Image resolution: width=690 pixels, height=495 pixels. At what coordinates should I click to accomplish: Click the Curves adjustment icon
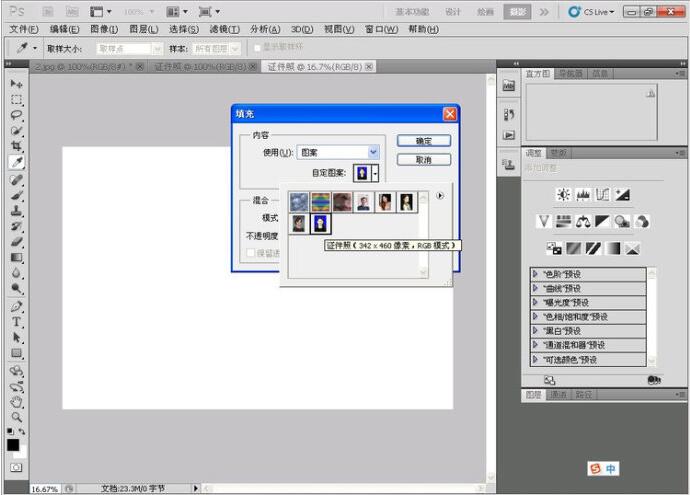click(x=603, y=195)
